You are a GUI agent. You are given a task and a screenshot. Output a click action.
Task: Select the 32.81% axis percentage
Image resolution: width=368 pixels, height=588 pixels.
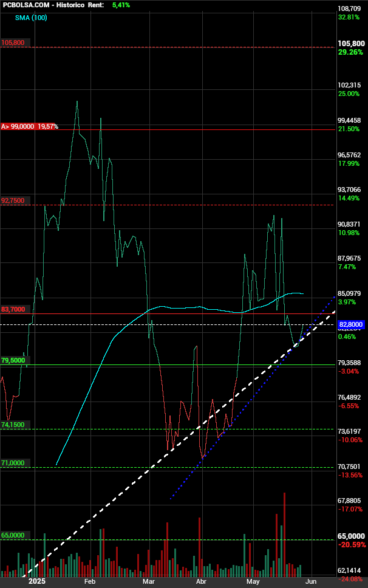click(349, 17)
